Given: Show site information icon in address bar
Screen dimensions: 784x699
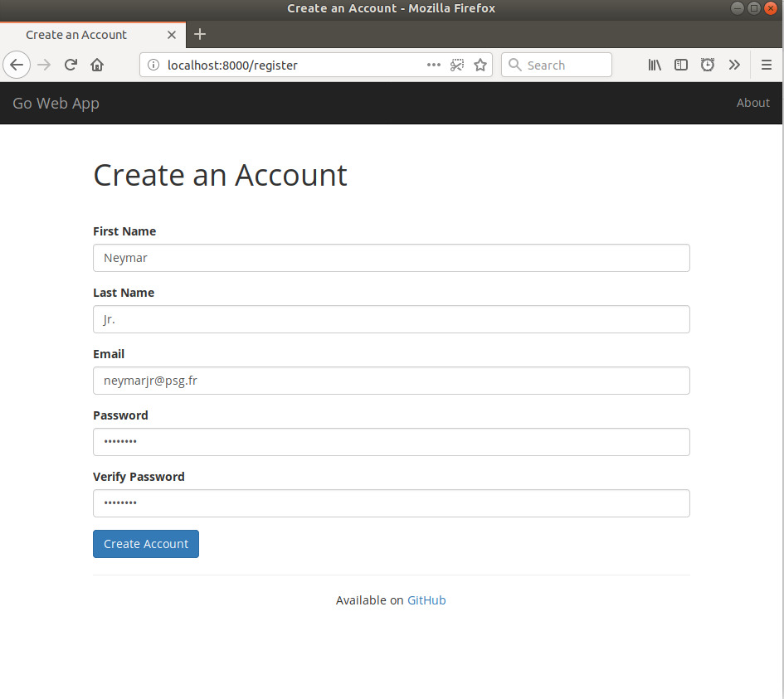Looking at the screenshot, I should [153, 65].
